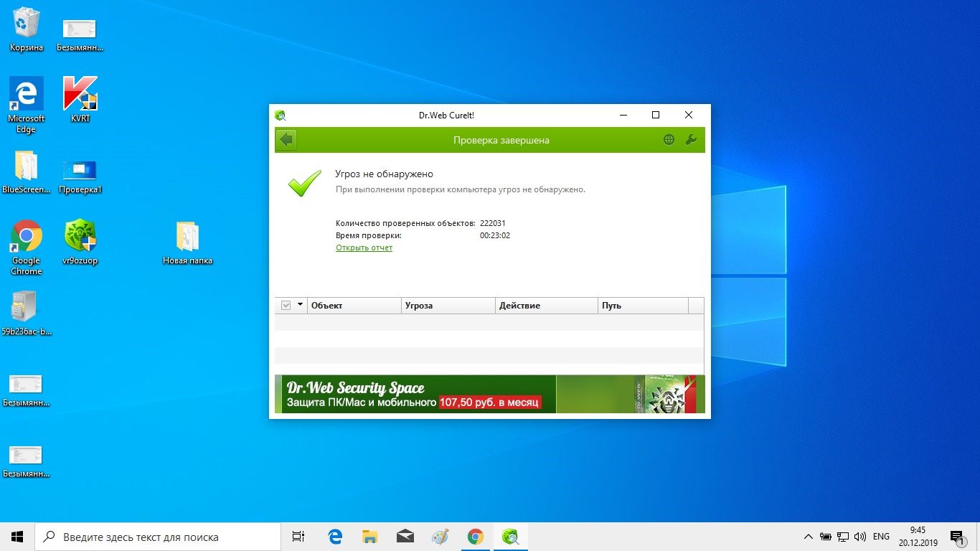Open the Windows Start button

[17, 537]
